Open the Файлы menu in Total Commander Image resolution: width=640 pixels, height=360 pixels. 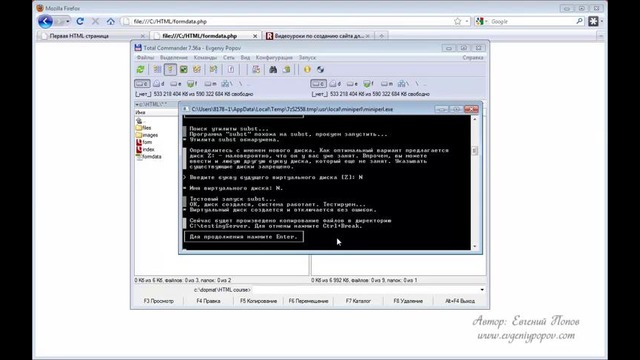click(145, 58)
